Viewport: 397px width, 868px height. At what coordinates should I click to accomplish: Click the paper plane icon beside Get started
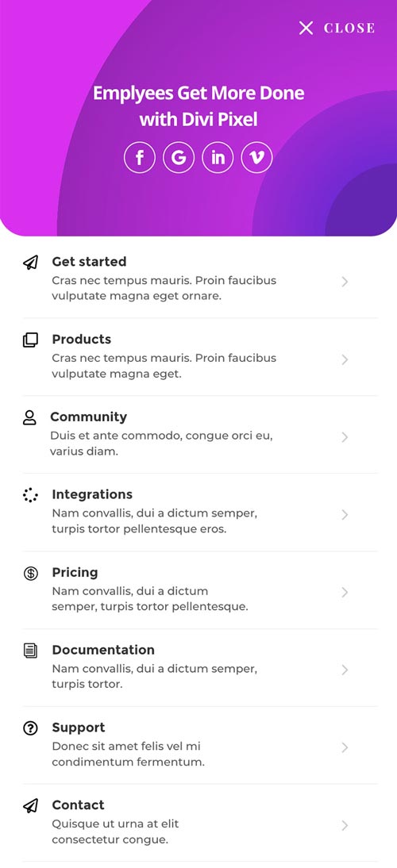tap(30, 263)
